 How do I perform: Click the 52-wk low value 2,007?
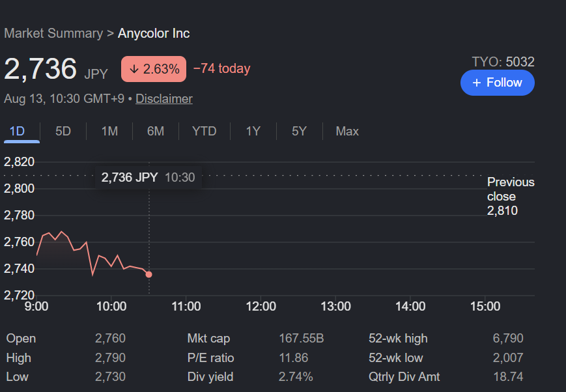click(508, 357)
